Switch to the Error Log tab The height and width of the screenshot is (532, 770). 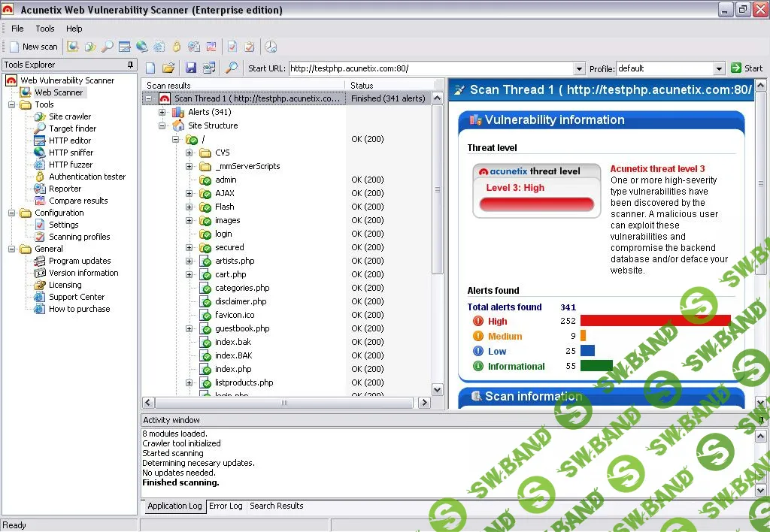pyautogui.click(x=226, y=506)
